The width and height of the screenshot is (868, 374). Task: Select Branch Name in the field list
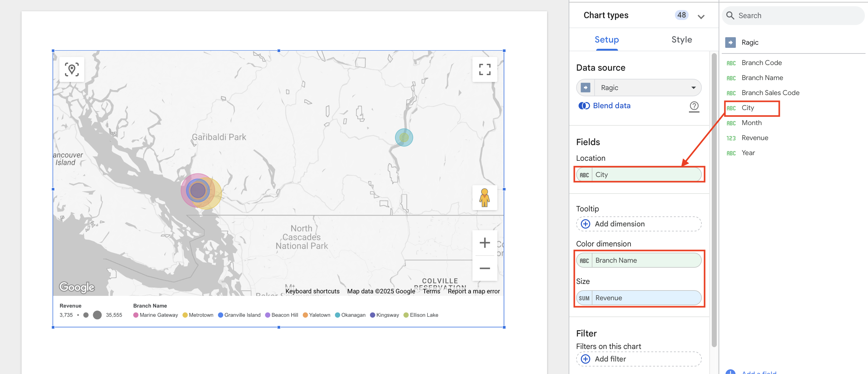[762, 78]
